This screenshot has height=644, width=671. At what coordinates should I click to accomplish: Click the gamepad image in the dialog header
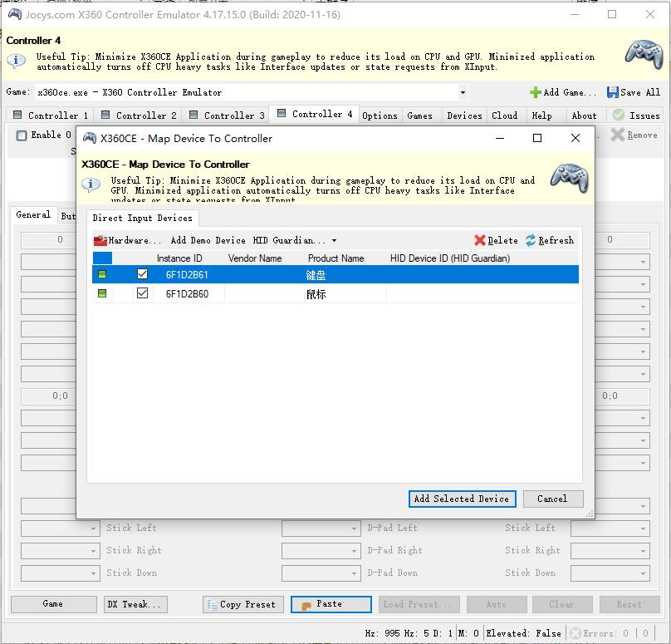(x=570, y=178)
